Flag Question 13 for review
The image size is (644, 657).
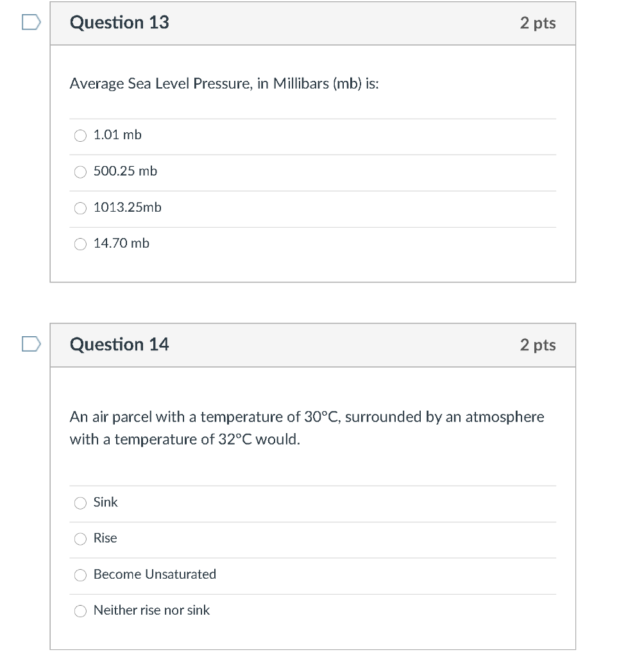click(31, 23)
